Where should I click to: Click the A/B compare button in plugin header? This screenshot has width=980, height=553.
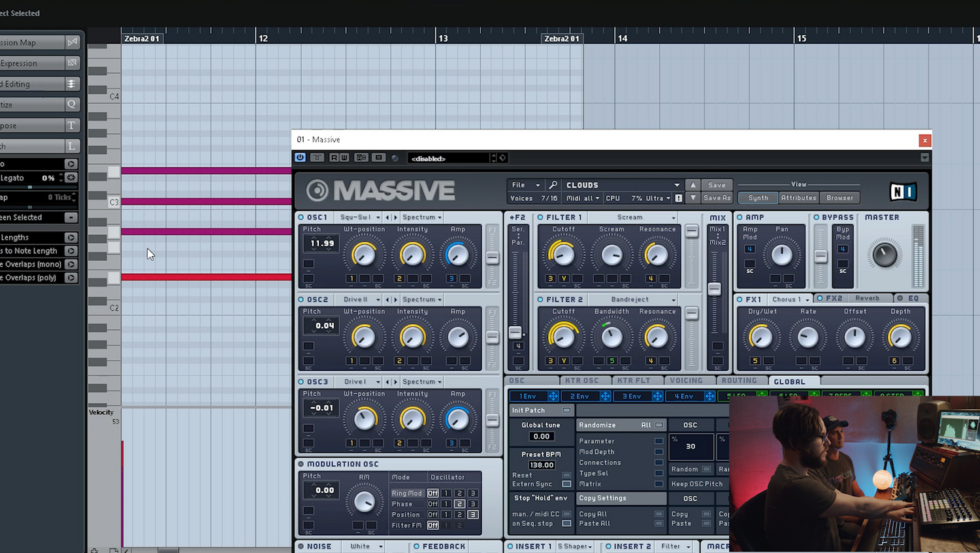[361, 158]
